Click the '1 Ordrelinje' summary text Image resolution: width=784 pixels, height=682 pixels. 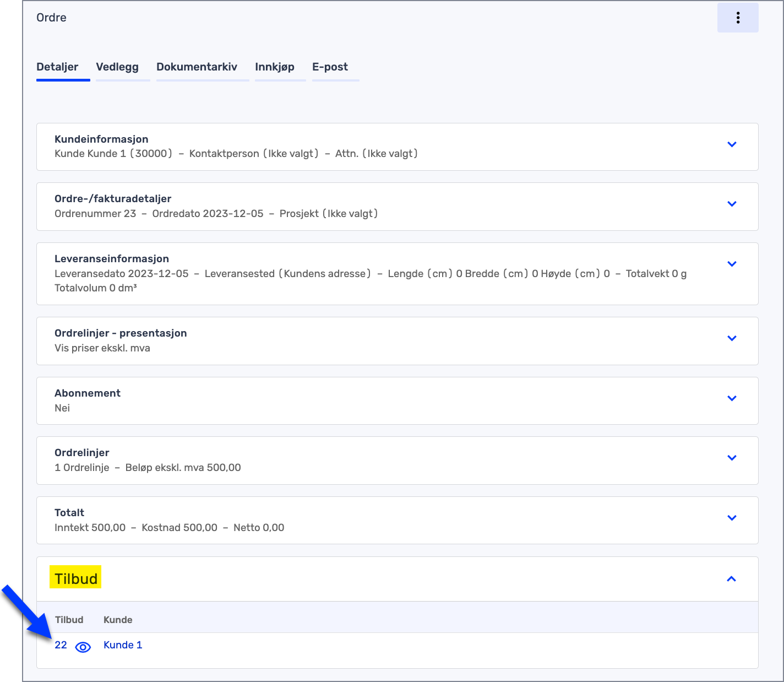click(82, 468)
